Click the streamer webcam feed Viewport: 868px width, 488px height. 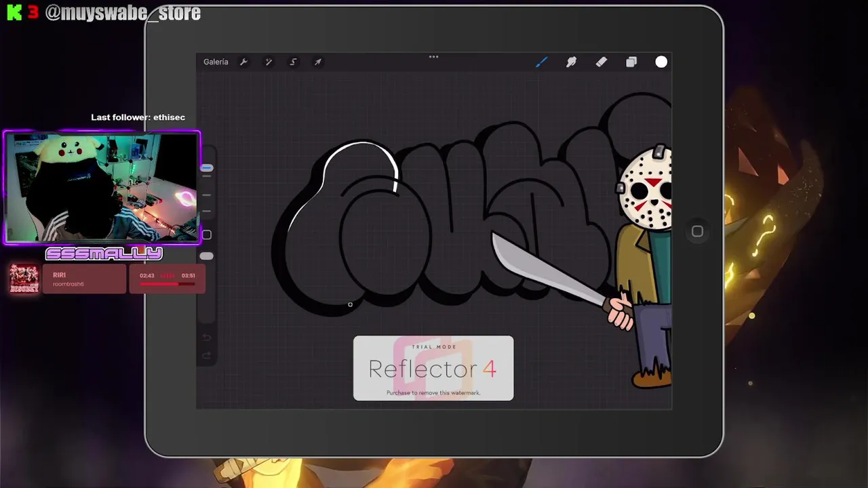click(x=102, y=187)
